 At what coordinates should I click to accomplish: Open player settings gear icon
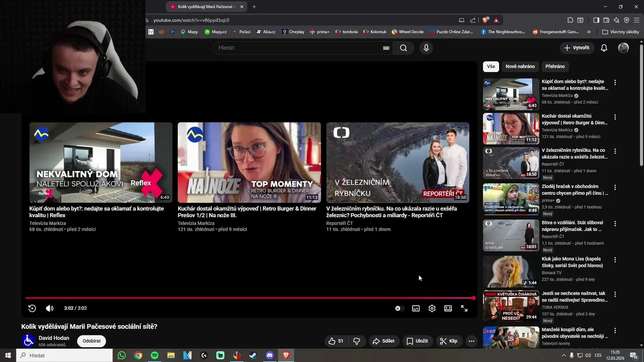click(x=432, y=308)
